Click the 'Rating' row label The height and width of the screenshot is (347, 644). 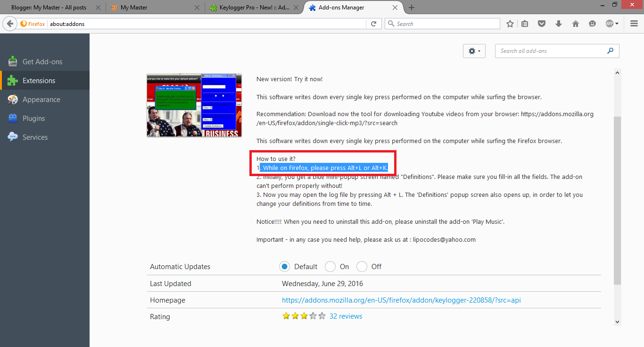point(160,317)
